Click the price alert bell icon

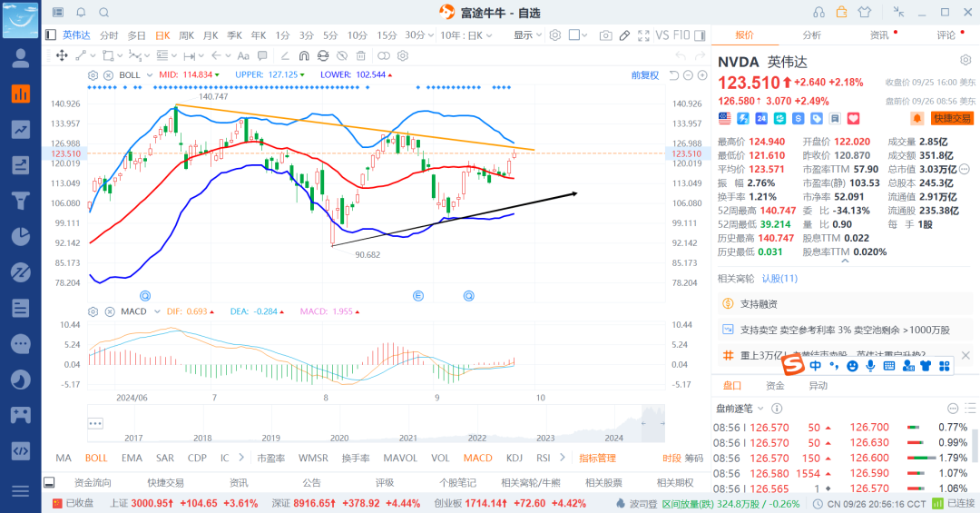pyautogui.click(x=917, y=118)
